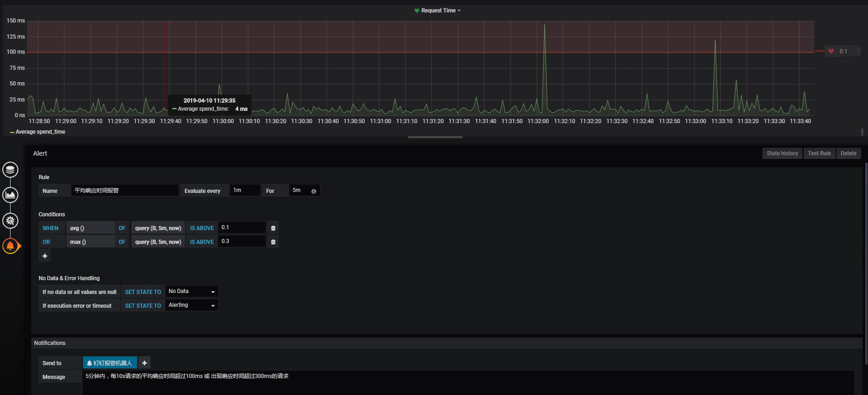The height and width of the screenshot is (395, 868).
Task: Edit the rule Name input field
Action: [x=125, y=190]
